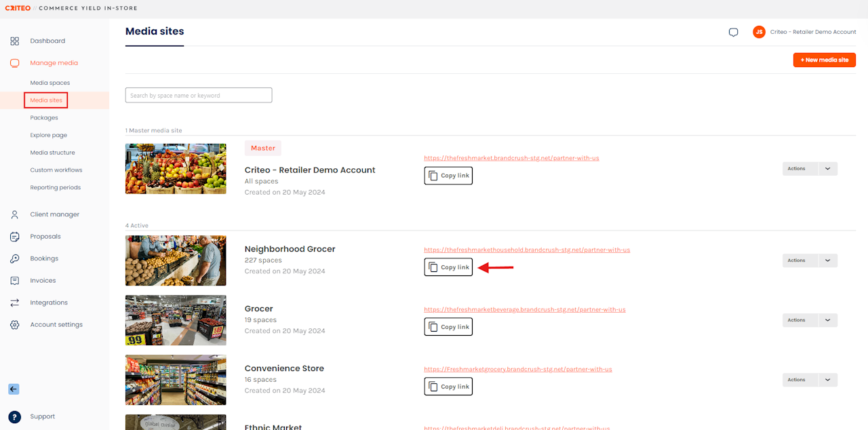Click the Grocer thumbnail image

[176, 320]
